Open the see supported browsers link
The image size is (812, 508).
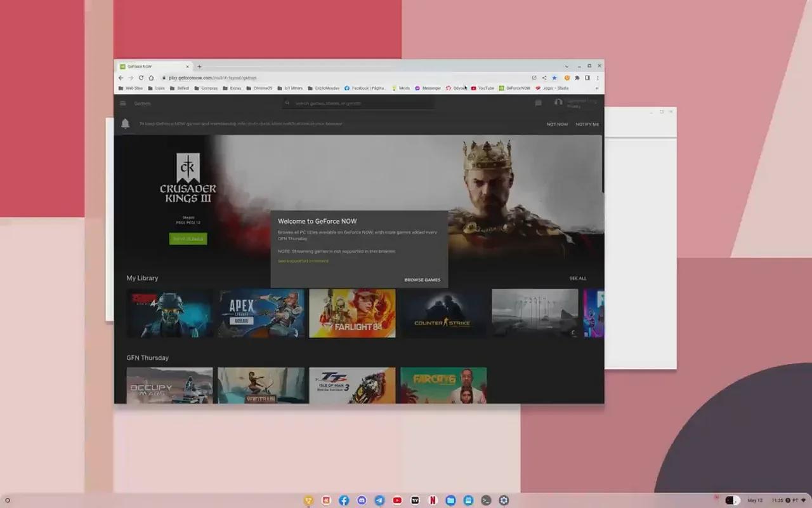[303, 261]
